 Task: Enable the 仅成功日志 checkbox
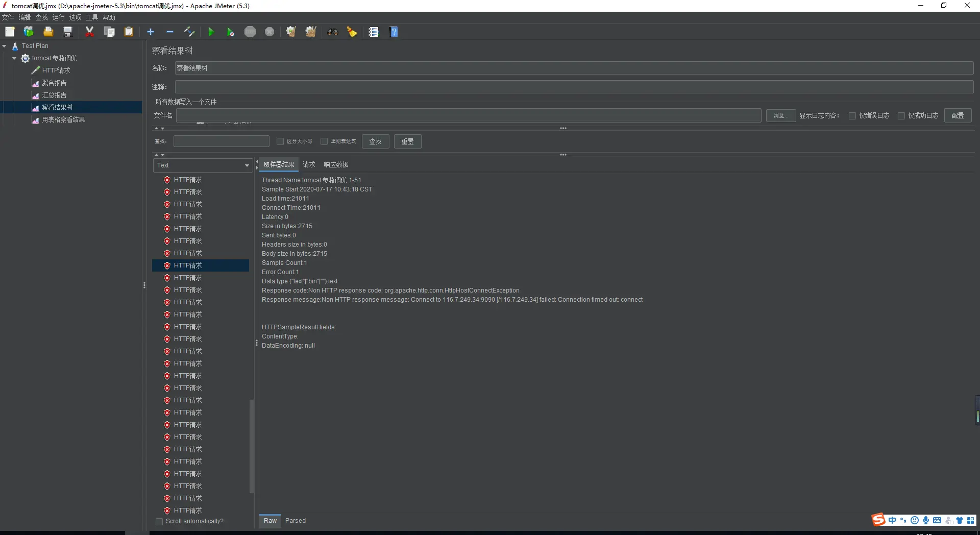point(901,116)
